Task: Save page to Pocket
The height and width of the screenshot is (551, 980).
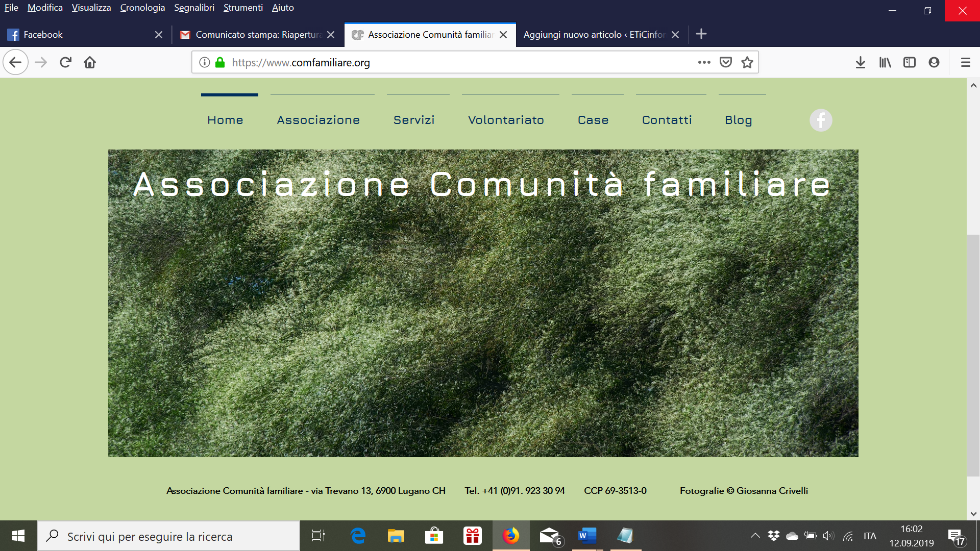Action: coord(726,62)
